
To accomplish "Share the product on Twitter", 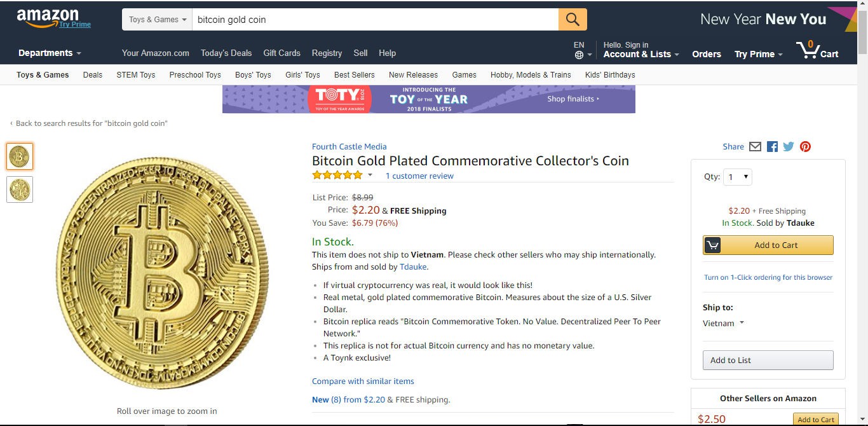I will coord(789,146).
